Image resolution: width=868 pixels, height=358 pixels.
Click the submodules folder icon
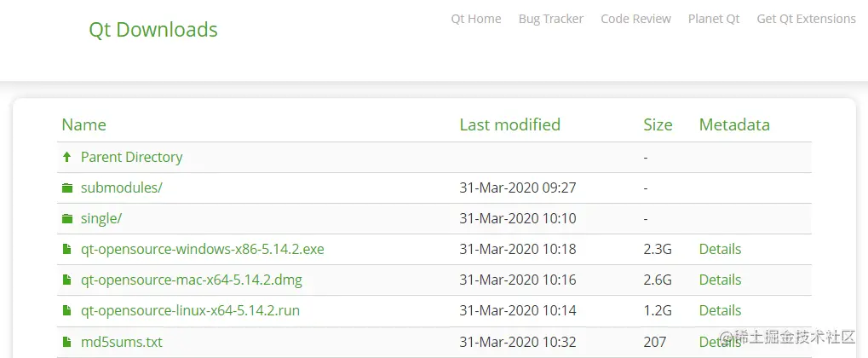(x=66, y=188)
